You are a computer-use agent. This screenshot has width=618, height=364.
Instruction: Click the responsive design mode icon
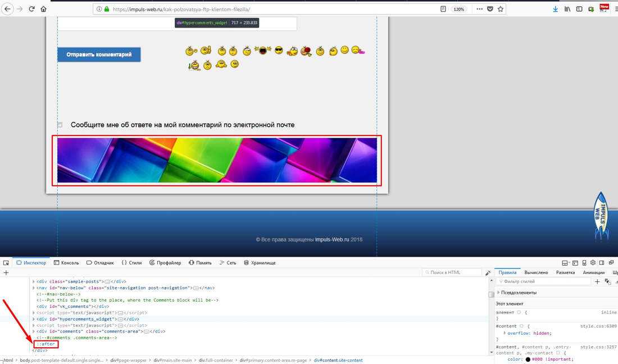[x=584, y=263]
